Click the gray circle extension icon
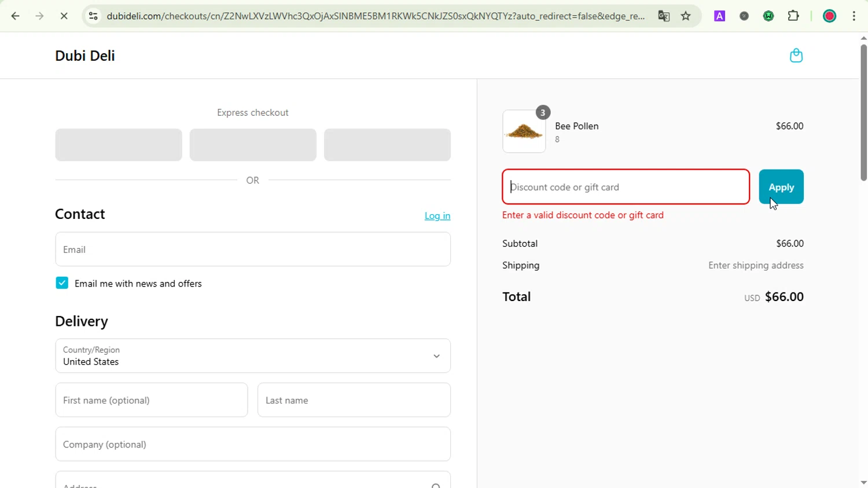The image size is (868, 488). coord(745,16)
